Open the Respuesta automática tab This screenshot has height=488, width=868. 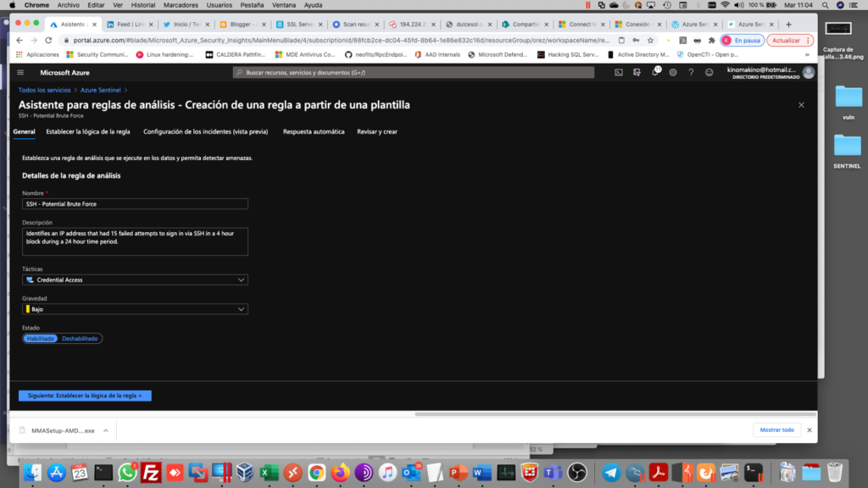pos(314,131)
